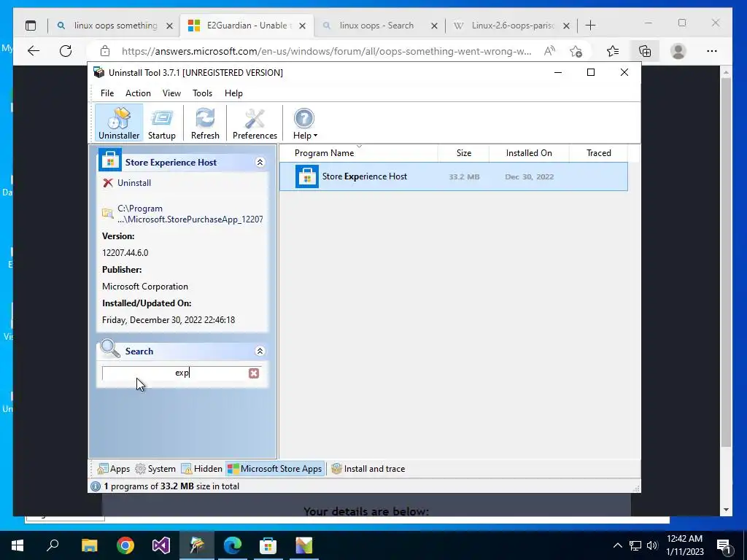Open File Explorer from the taskbar
This screenshot has height=560, width=747.
tap(89, 545)
